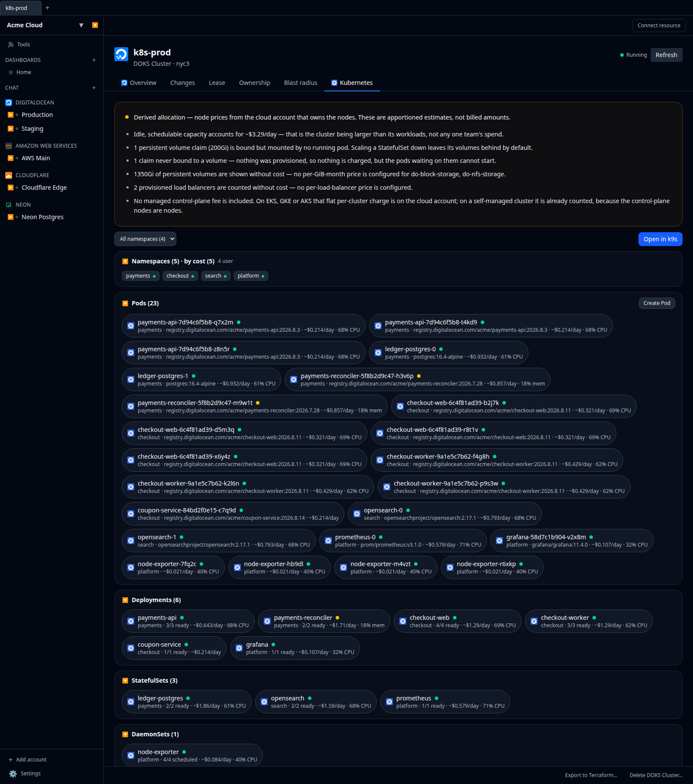Click Add account in sidebar
Viewport: 693px width, 784px height.
[28, 760]
